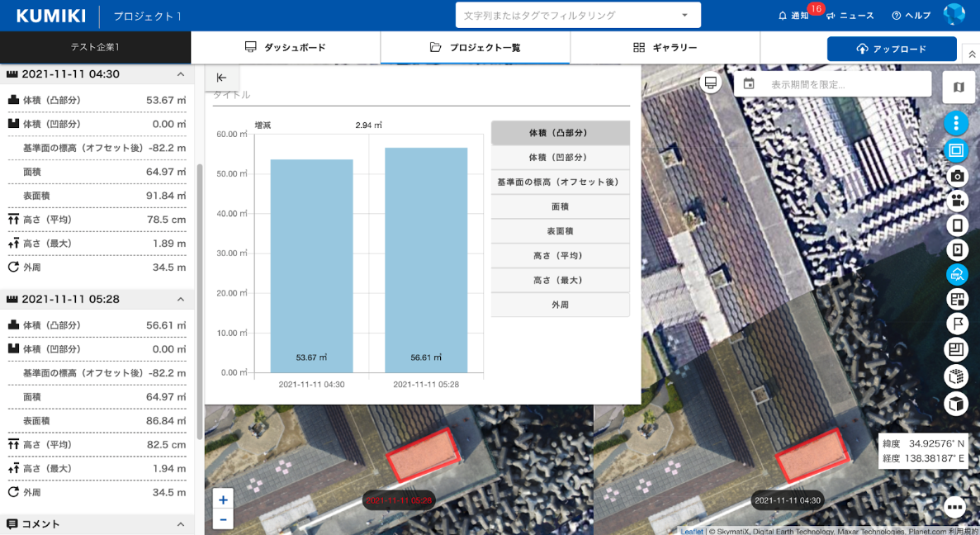Click the 3D cube icon in map toolbar
The image size is (980, 535).
tap(956, 404)
